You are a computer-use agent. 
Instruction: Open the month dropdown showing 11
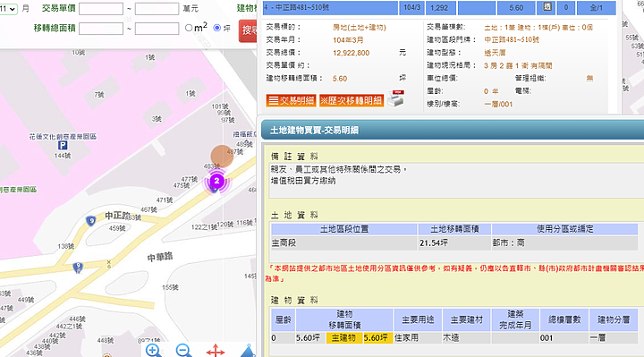(8, 9)
